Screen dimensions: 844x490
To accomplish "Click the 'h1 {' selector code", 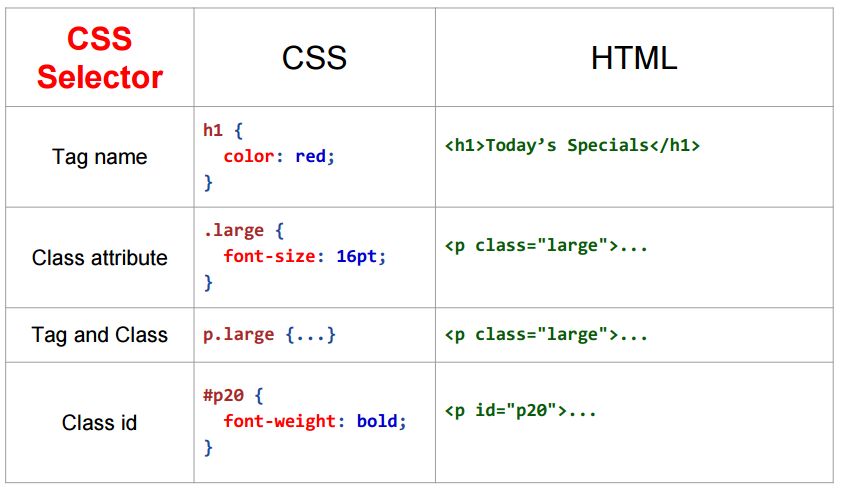I will [x=223, y=130].
